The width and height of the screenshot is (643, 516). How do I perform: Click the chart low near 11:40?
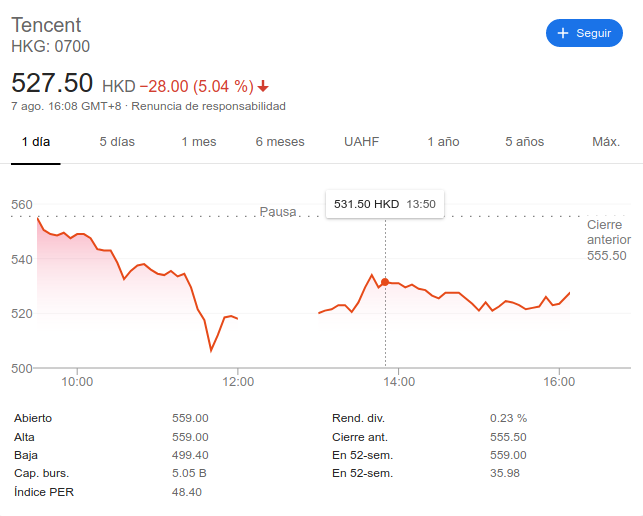coord(211,350)
